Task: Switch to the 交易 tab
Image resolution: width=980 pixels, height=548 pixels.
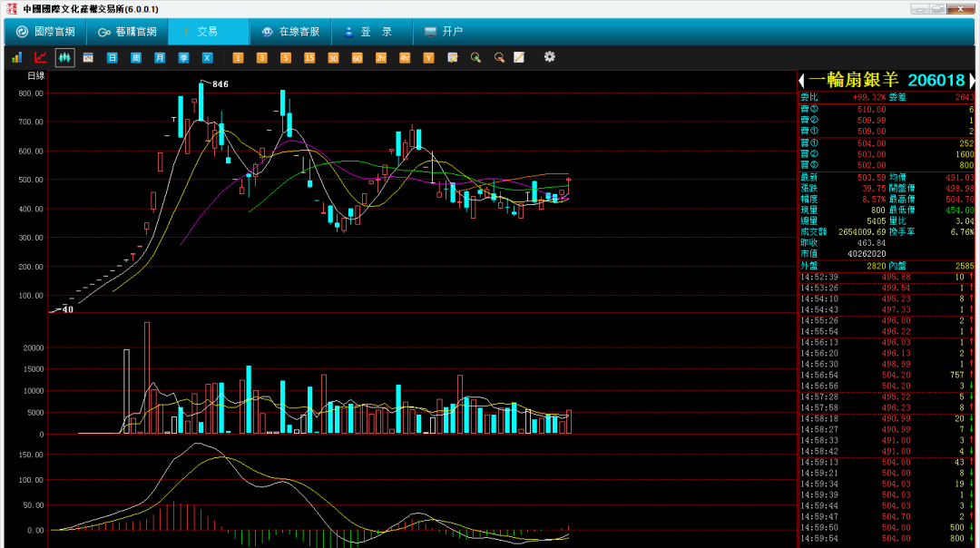Action: [208, 31]
